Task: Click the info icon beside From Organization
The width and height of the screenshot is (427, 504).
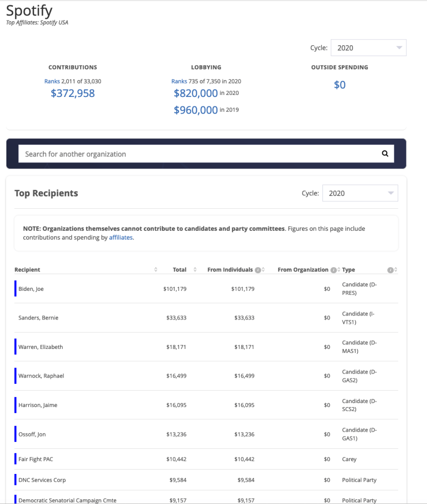Action: click(x=333, y=270)
